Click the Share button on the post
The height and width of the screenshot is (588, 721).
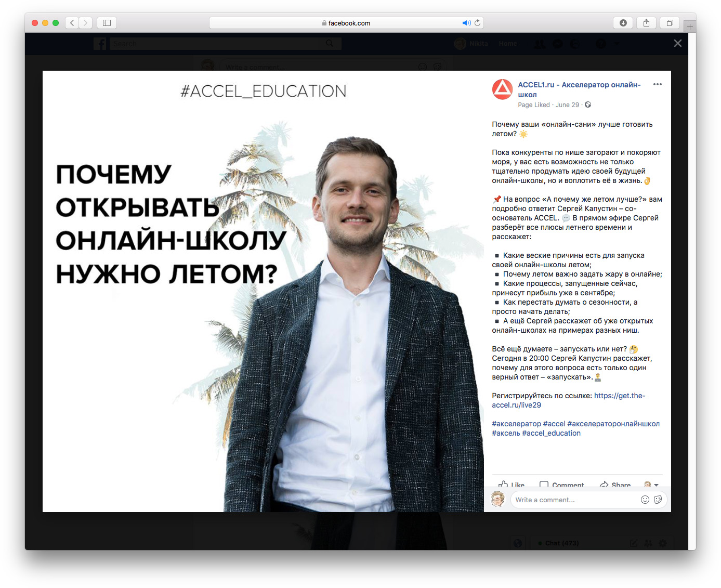pos(615,484)
